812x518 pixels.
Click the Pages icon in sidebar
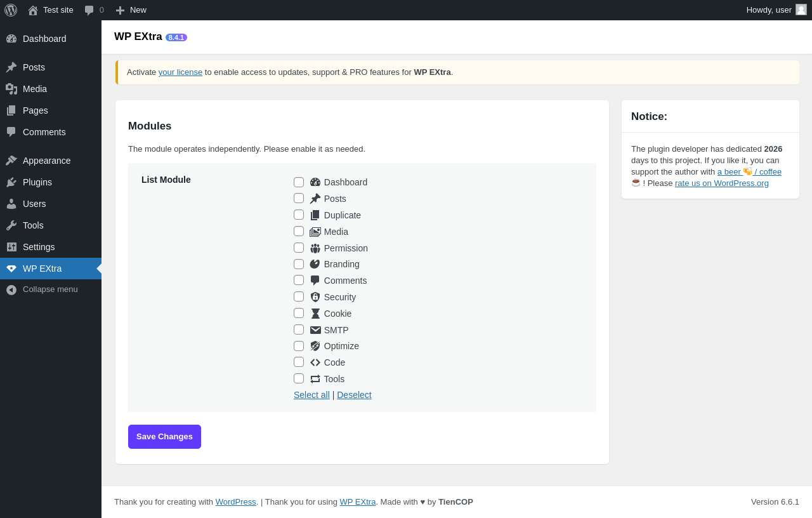tap(11, 110)
